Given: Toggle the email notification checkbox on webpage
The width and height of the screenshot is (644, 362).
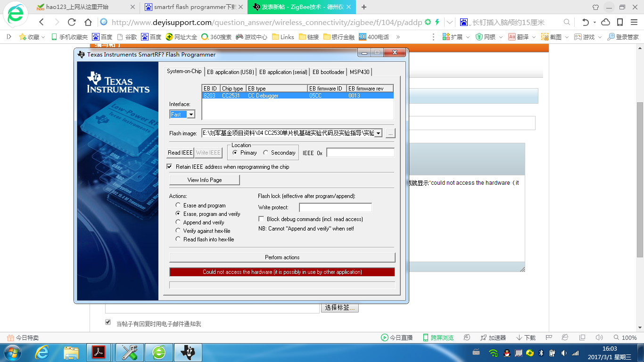Looking at the screenshot, I should [108, 323].
